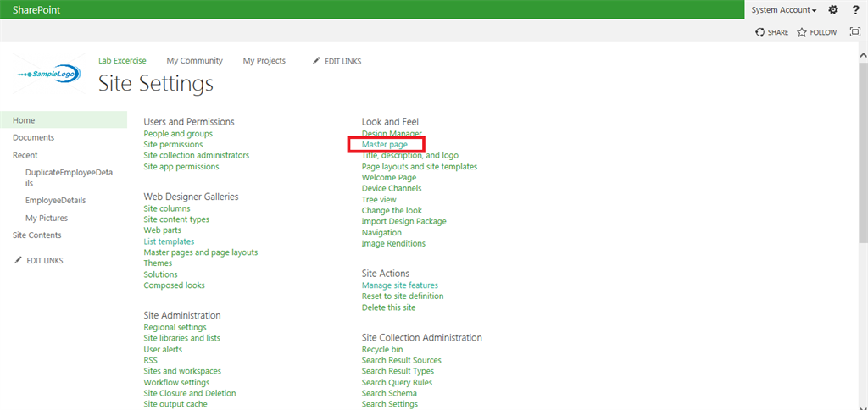The height and width of the screenshot is (410, 868).
Task: Open the My Pictures library
Action: click(x=47, y=218)
